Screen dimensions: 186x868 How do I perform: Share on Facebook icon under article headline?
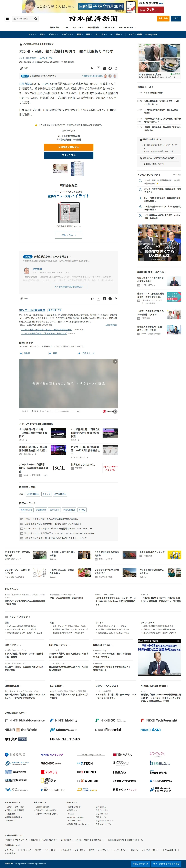110,68
